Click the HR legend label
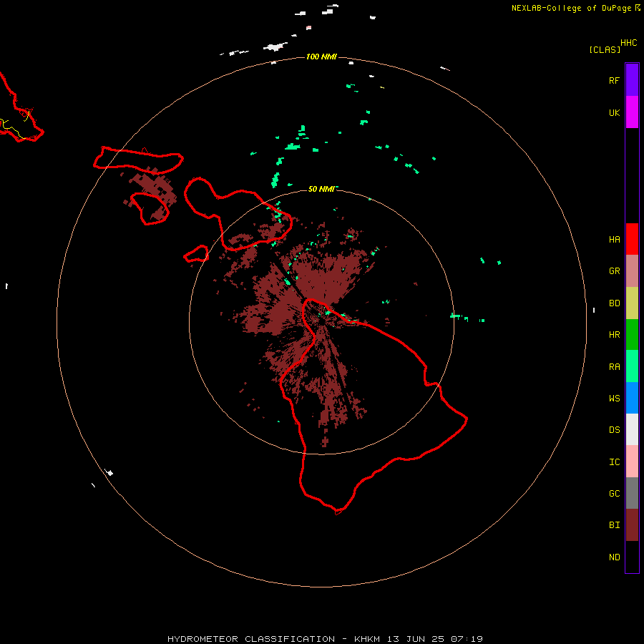Screen dimensions: 644x644 point(614,335)
